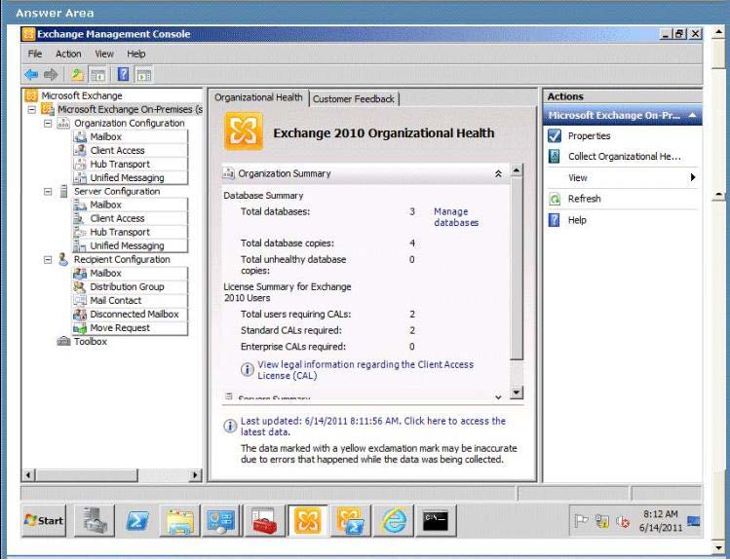This screenshot has width=730, height=560.
Task: Select Disconnected Mailbox node
Action: tap(134, 314)
